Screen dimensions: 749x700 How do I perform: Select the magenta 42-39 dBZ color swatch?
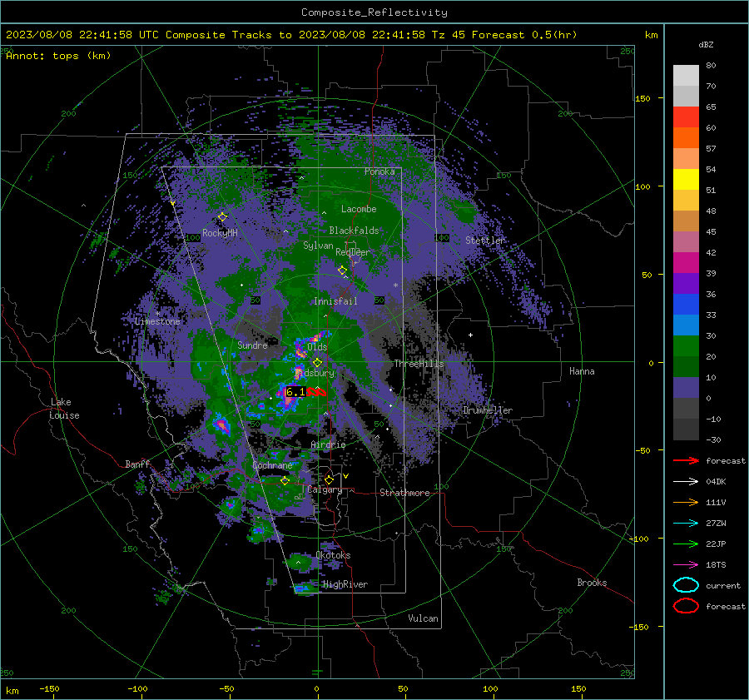click(x=686, y=263)
